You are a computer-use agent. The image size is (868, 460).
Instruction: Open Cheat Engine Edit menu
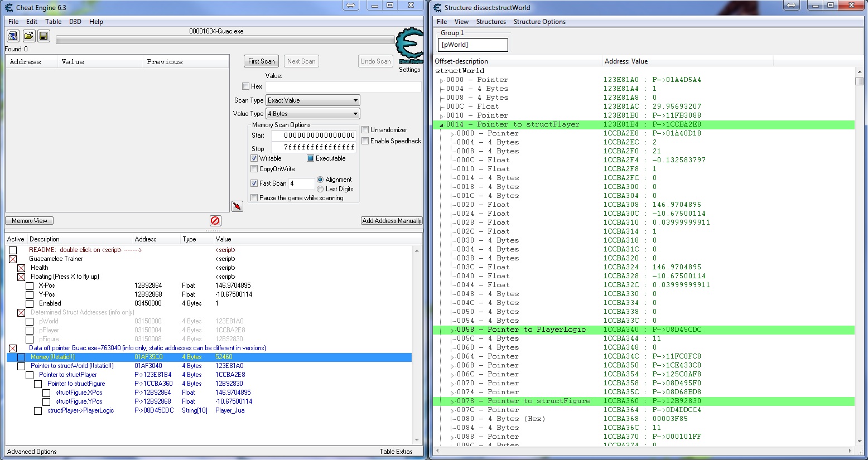[x=32, y=22]
